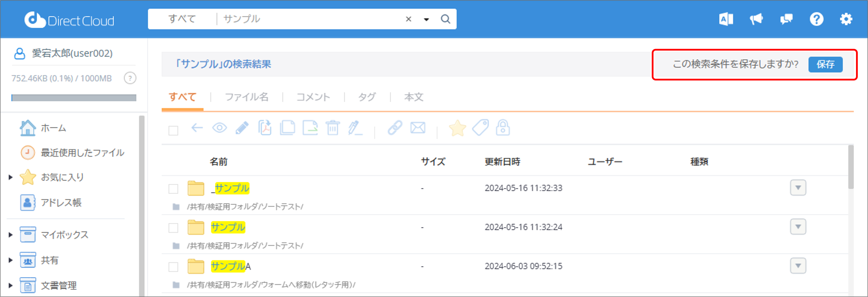
Task: Open the AI translate icon in the header
Action: coord(726,19)
